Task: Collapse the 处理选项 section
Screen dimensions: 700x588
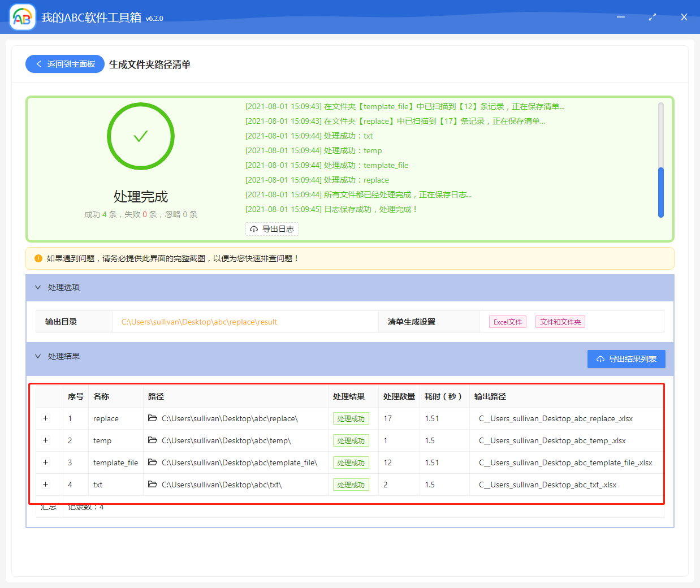Action: coord(37,287)
